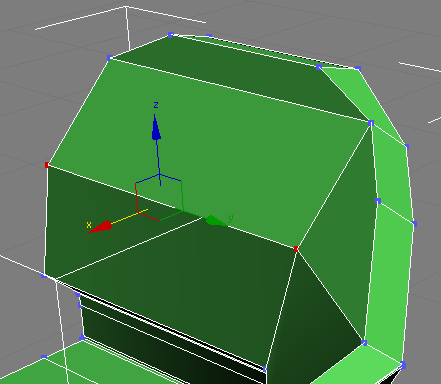This screenshot has height=384, width=441.
Task: Select the blue vertex at the bottom-left corner of the dark side face
Action: pos(44,275)
